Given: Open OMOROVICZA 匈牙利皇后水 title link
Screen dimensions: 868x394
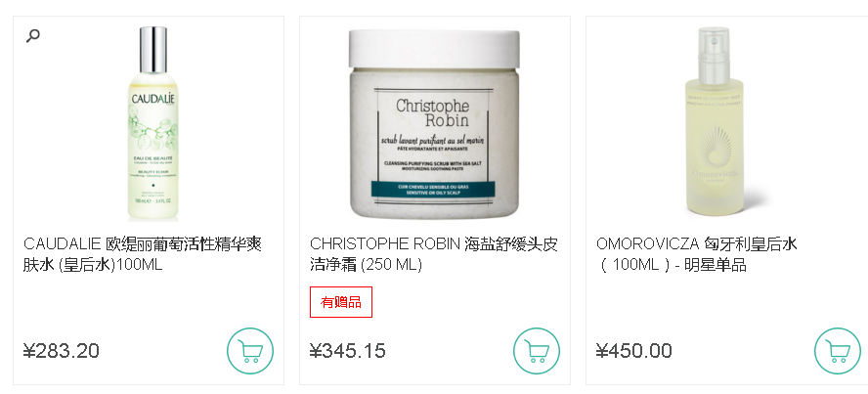Looking at the screenshot, I should coord(696,254).
